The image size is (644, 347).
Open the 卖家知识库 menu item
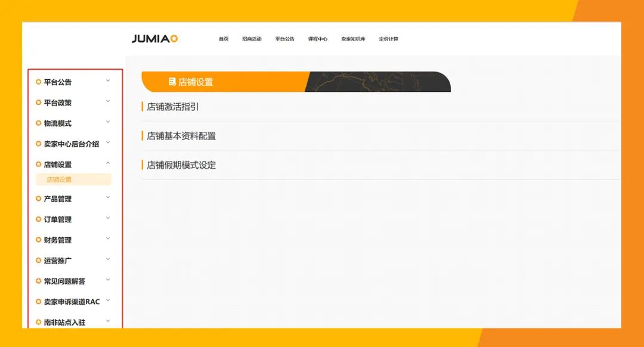click(354, 38)
